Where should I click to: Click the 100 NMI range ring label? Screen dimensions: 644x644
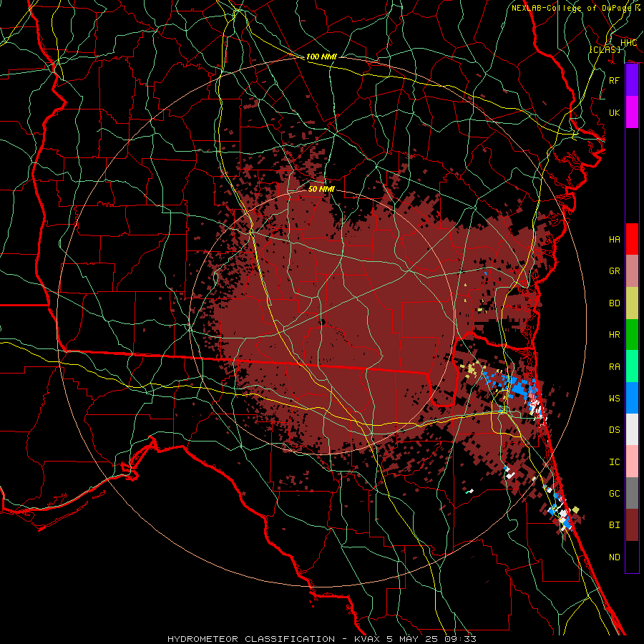[x=321, y=57]
